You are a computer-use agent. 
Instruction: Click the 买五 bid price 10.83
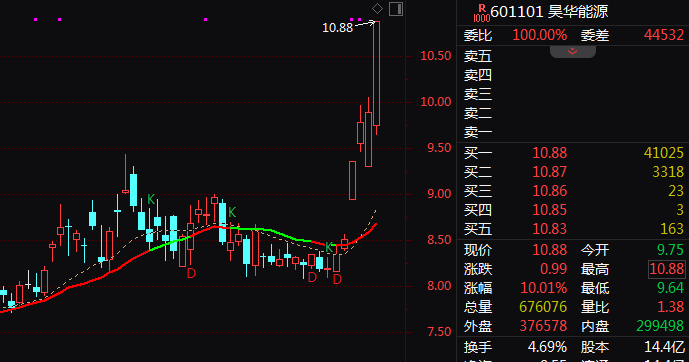click(550, 229)
